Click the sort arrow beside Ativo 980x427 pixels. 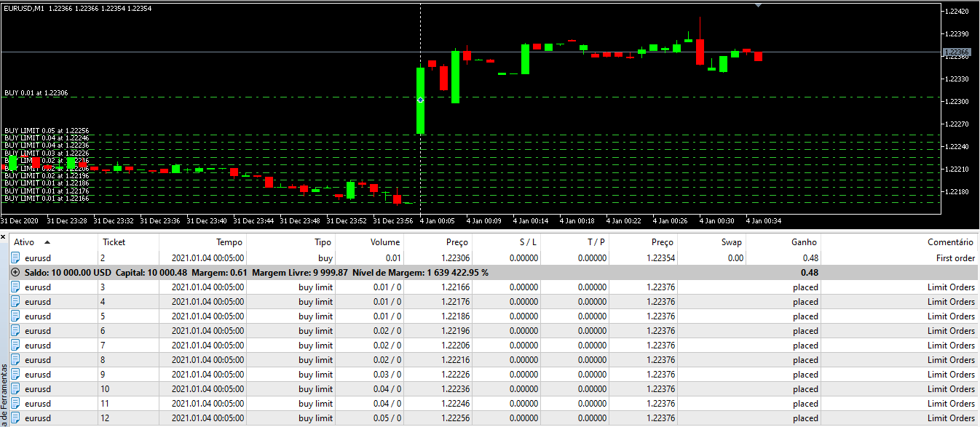coord(47,242)
